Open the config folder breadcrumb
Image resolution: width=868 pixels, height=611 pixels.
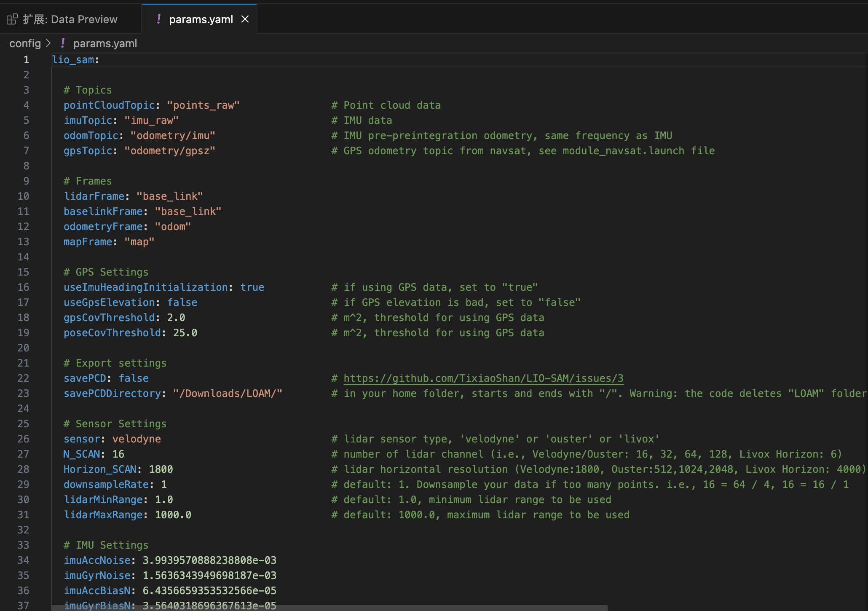pyautogui.click(x=25, y=43)
